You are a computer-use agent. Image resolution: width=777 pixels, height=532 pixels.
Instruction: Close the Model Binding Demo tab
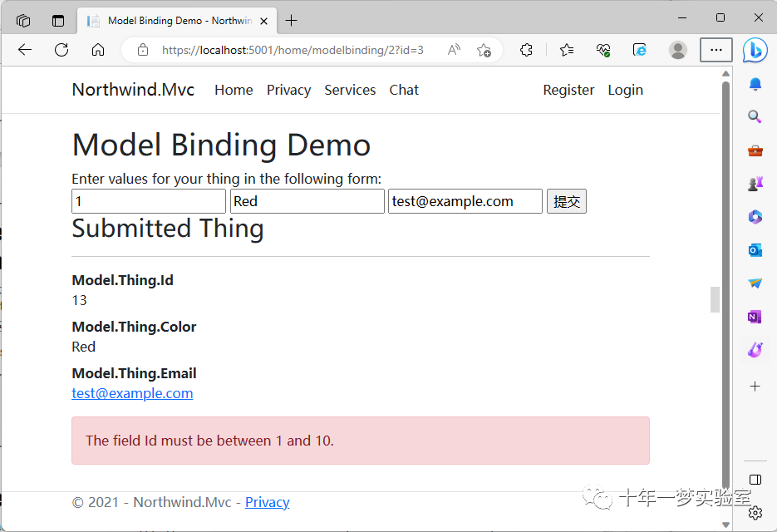[x=263, y=21]
